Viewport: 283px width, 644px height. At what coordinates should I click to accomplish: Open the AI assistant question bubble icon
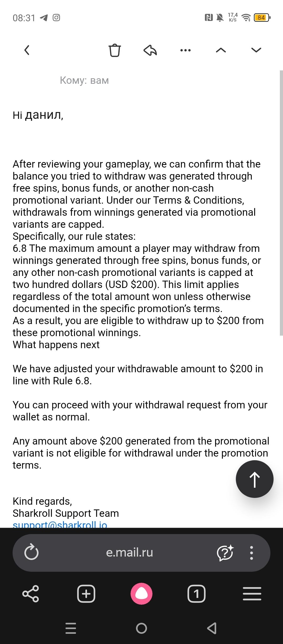tap(225, 552)
